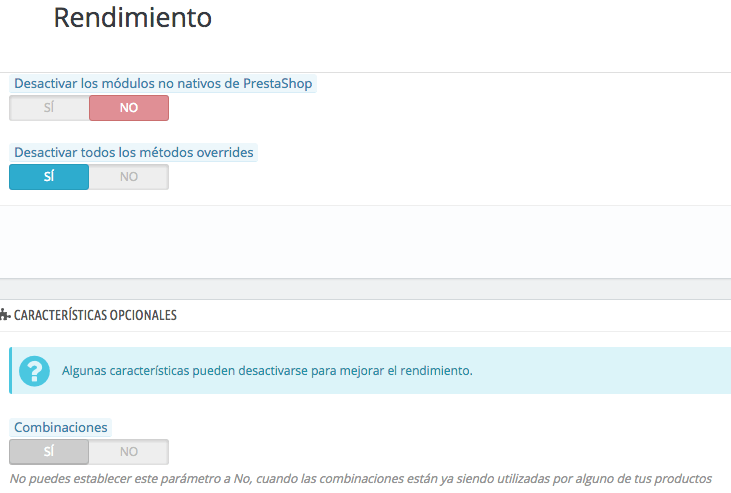731x493 pixels.
Task: Click the Combinaciones label
Action: point(61,427)
